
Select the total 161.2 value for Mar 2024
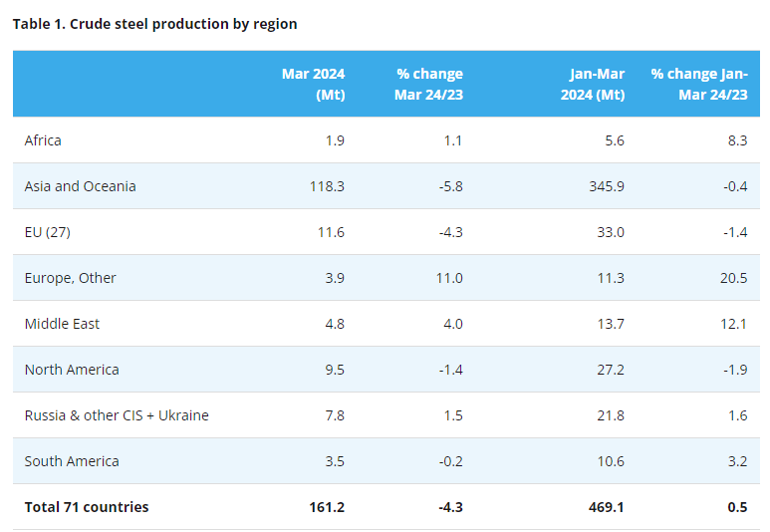(327, 507)
